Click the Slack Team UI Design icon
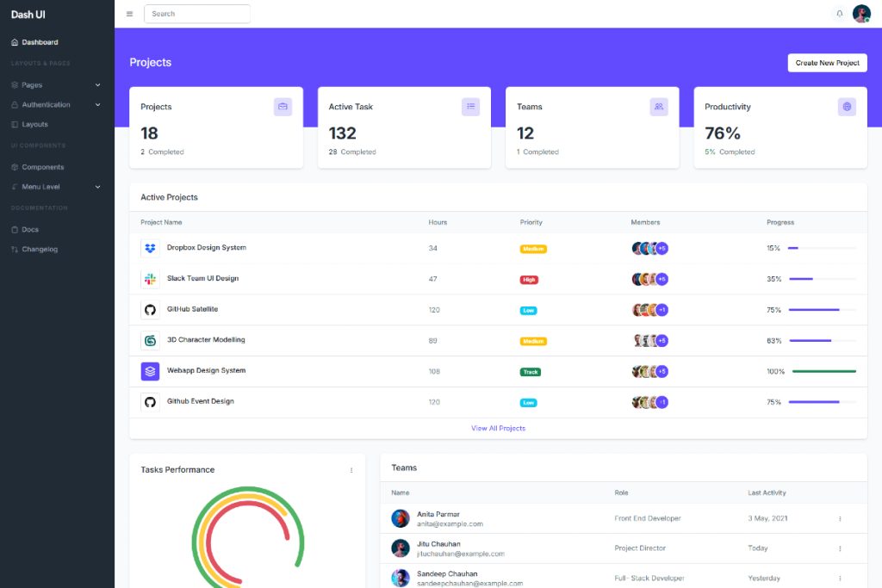Screen dimensions: 882x588 150,279
